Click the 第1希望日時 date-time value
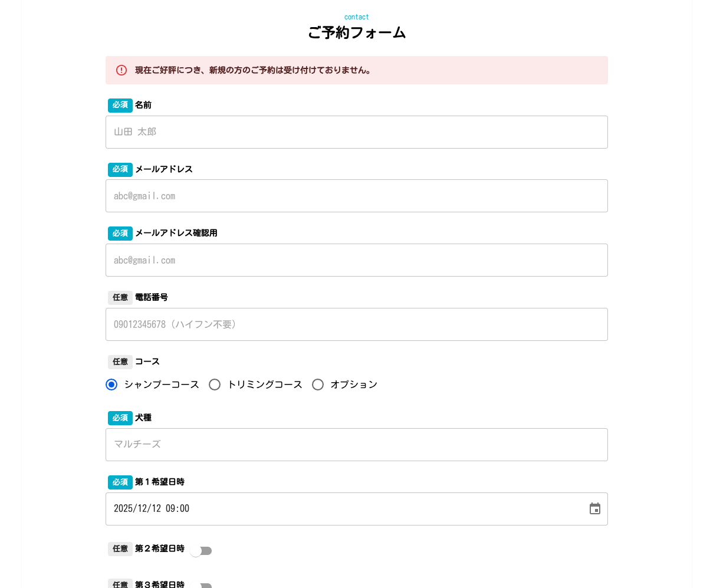This screenshot has width=710, height=588. tap(152, 508)
